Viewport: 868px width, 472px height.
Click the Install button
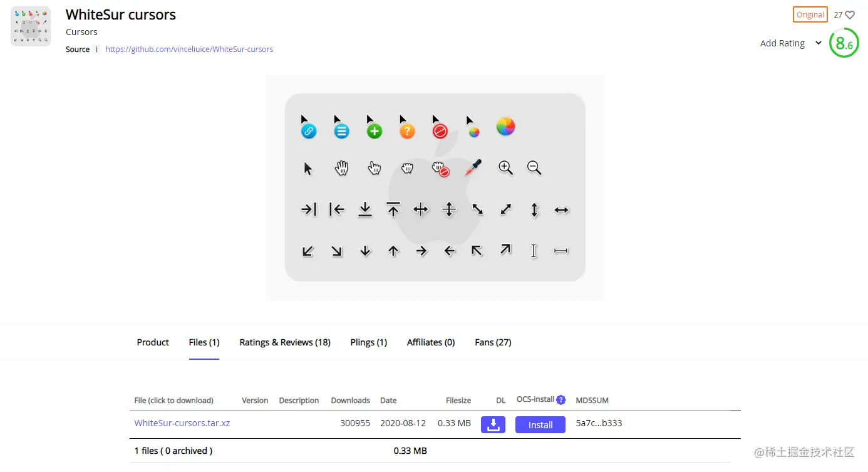[x=540, y=424]
